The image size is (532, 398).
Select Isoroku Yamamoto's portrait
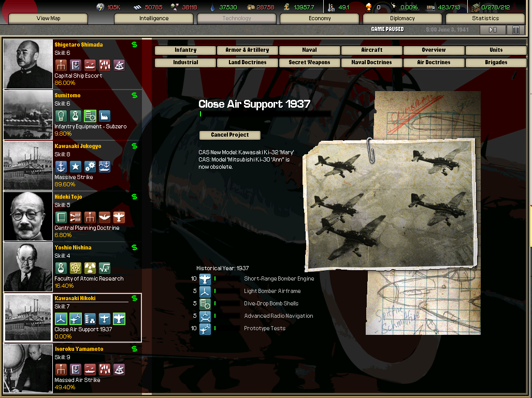tap(28, 368)
